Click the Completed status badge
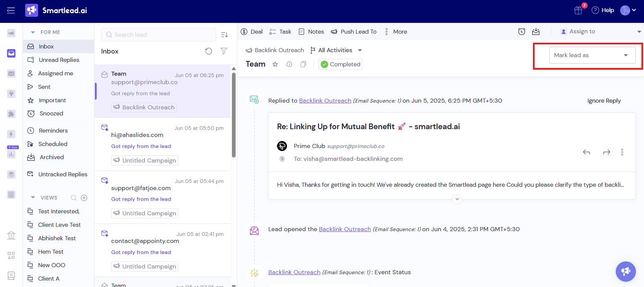644x287 pixels. (340, 64)
